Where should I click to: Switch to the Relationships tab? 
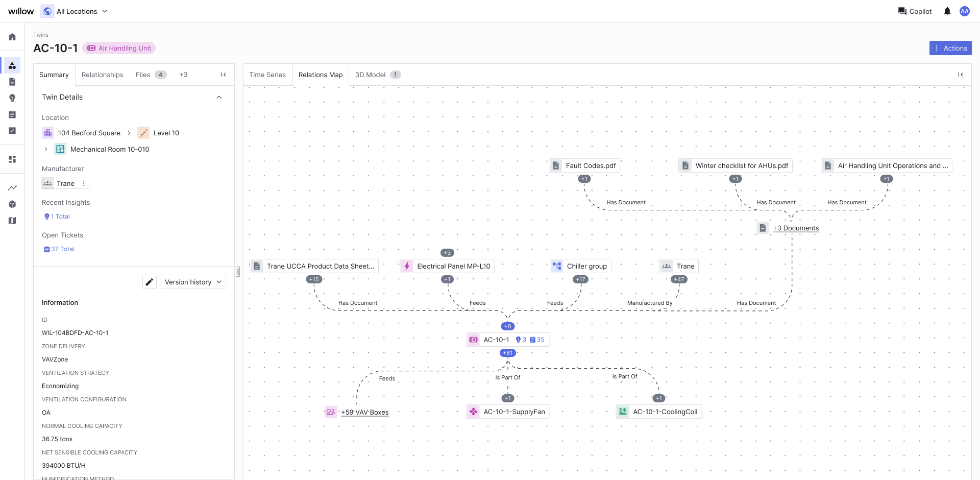(102, 75)
